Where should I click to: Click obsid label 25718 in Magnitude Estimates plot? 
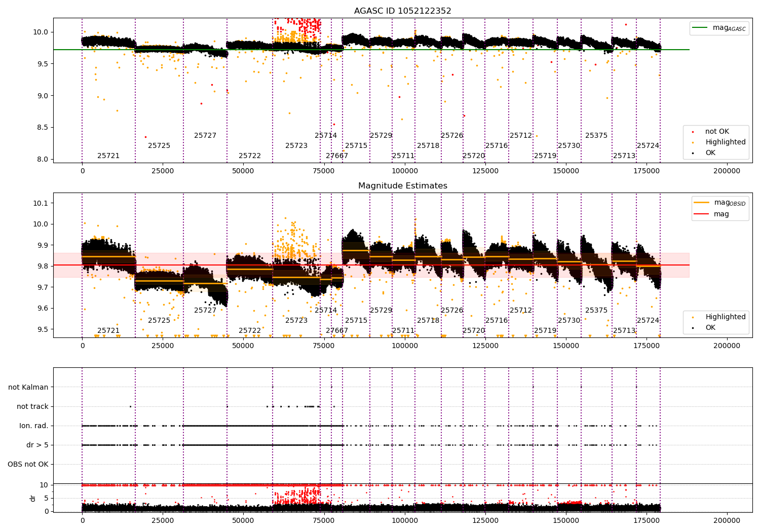pos(428,321)
